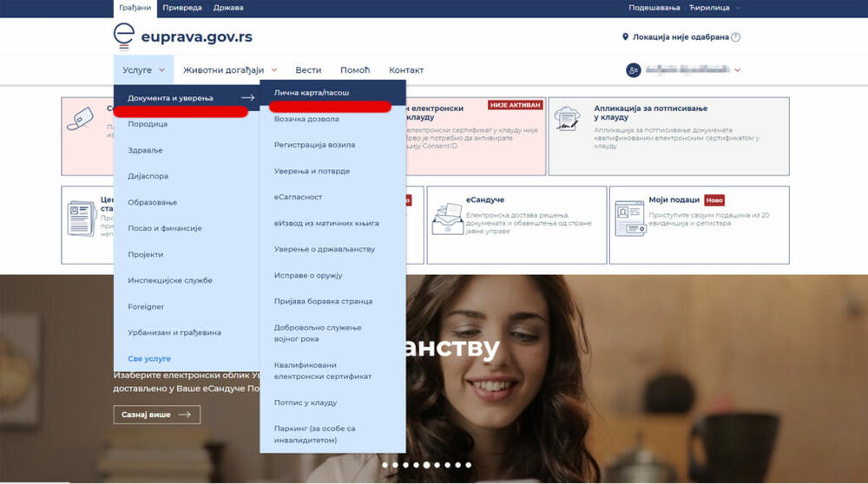The width and height of the screenshot is (868, 484).
Task: Click the euprava.gov.rs logo icon
Action: coord(124,37)
